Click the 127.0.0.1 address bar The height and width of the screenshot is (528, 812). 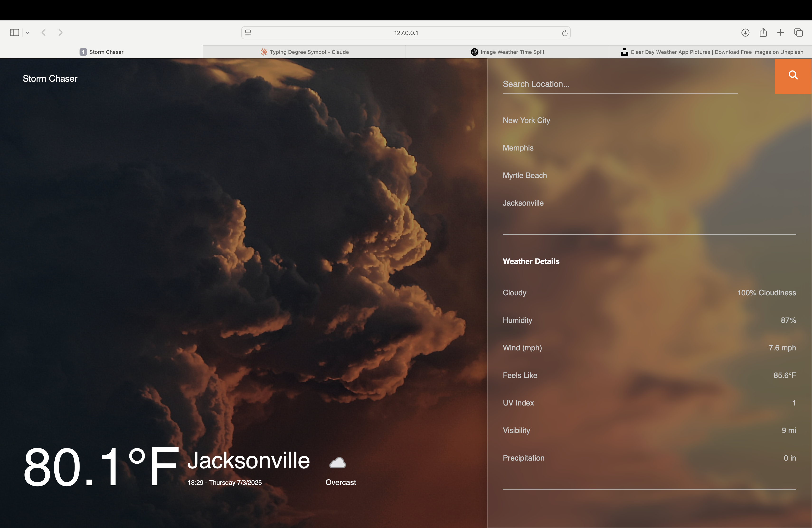406,33
